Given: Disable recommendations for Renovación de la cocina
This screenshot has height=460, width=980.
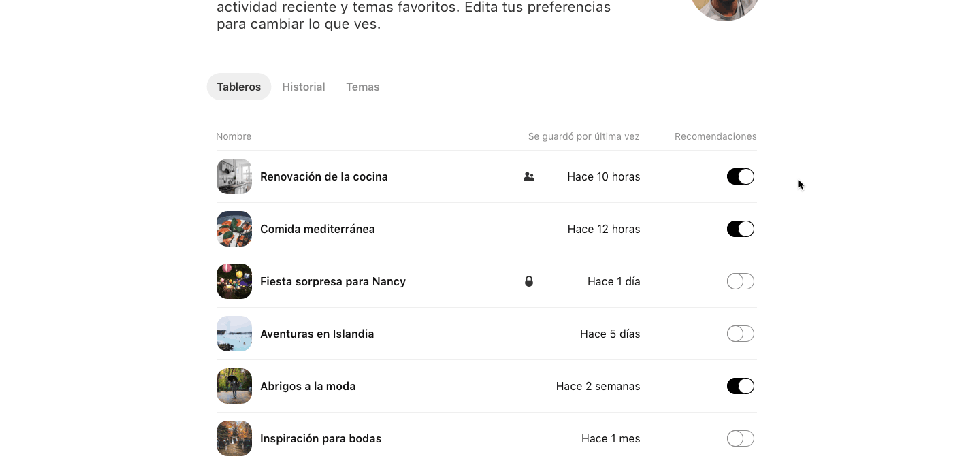Looking at the screenshot, I should pyautogui.click(x=740, y=177).
